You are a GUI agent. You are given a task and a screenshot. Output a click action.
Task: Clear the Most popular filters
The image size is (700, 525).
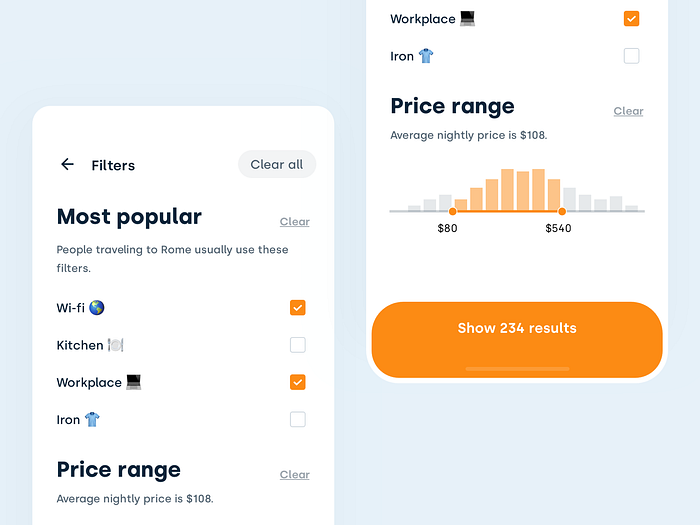click(x=295, y=221)
